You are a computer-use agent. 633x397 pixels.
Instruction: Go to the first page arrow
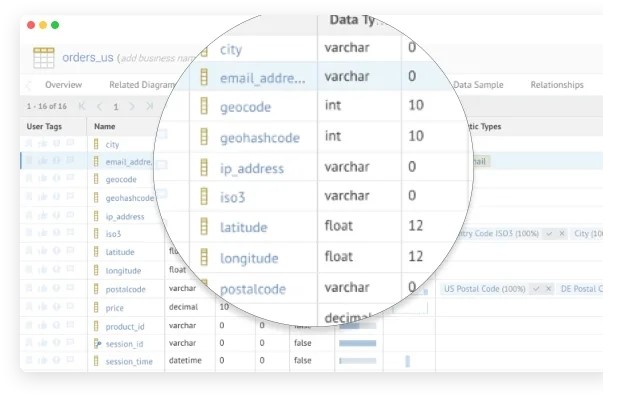click(82, 106)
